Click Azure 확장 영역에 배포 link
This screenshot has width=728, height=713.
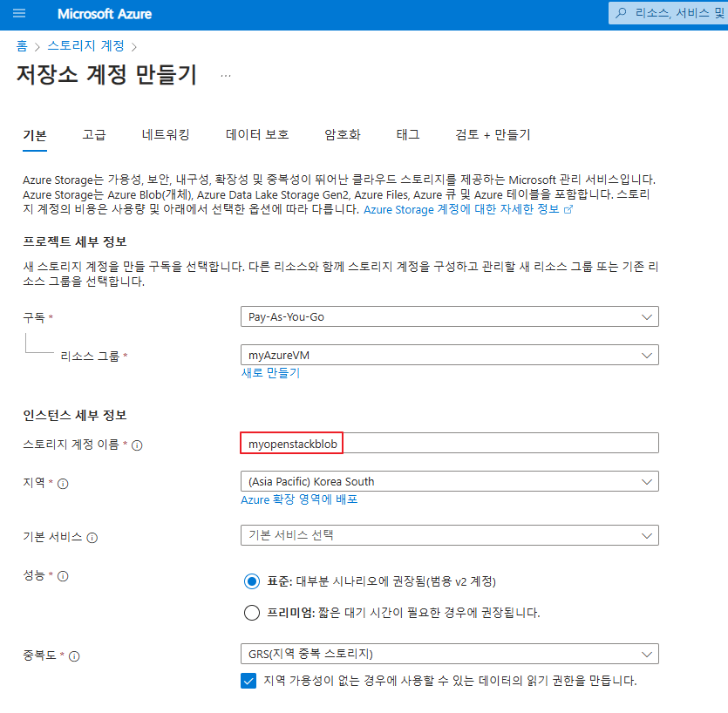299,500
